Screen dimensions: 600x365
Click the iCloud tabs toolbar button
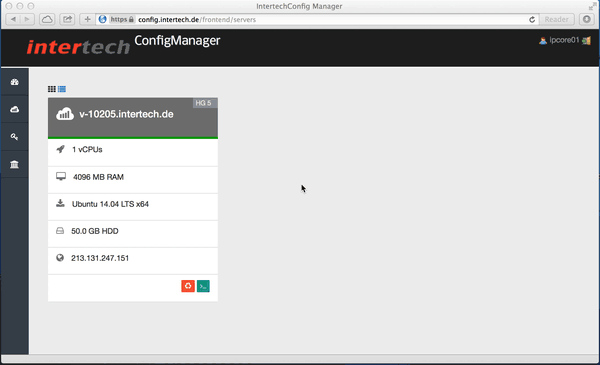pos(47,19)
